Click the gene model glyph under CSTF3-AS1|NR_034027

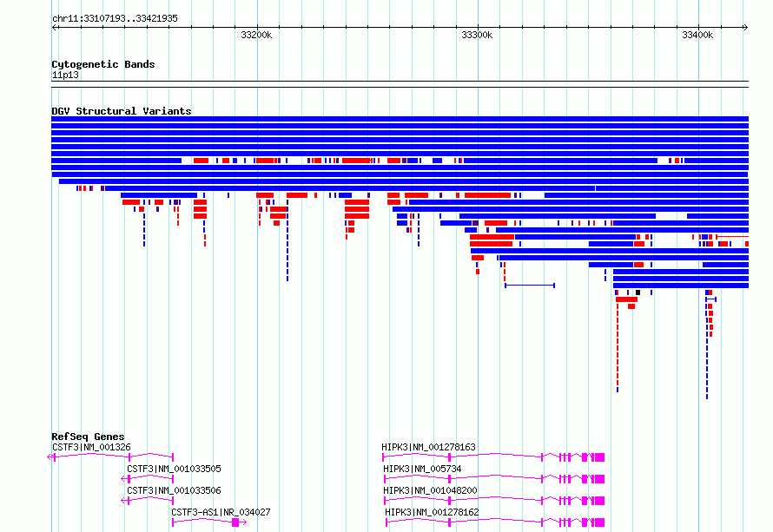[x=209, y=522]
